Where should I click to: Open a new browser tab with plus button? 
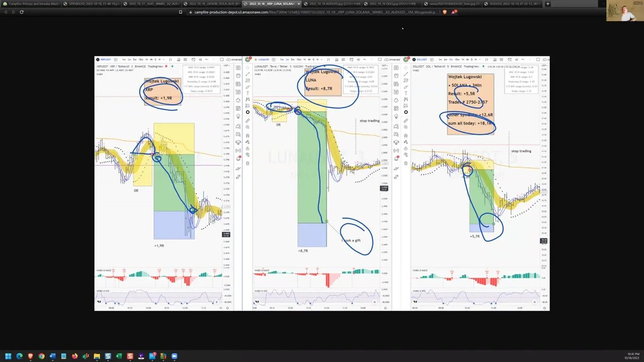click(548, 4)
